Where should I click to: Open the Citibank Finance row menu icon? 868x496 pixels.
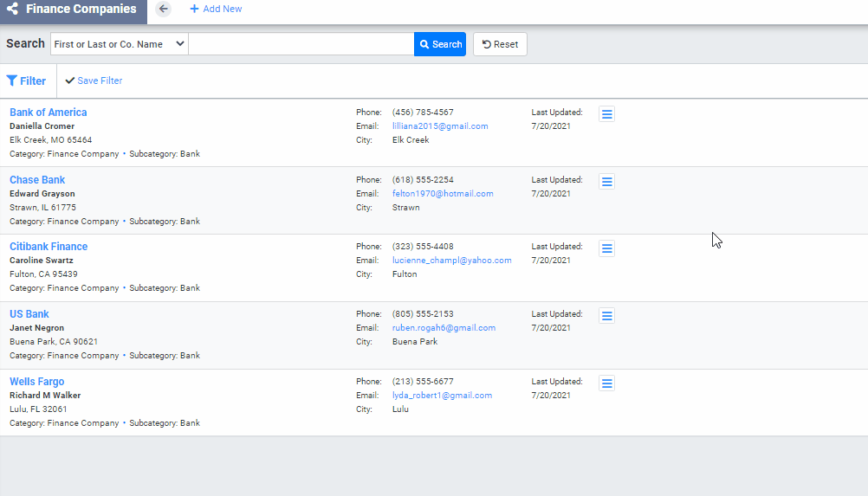606,248
